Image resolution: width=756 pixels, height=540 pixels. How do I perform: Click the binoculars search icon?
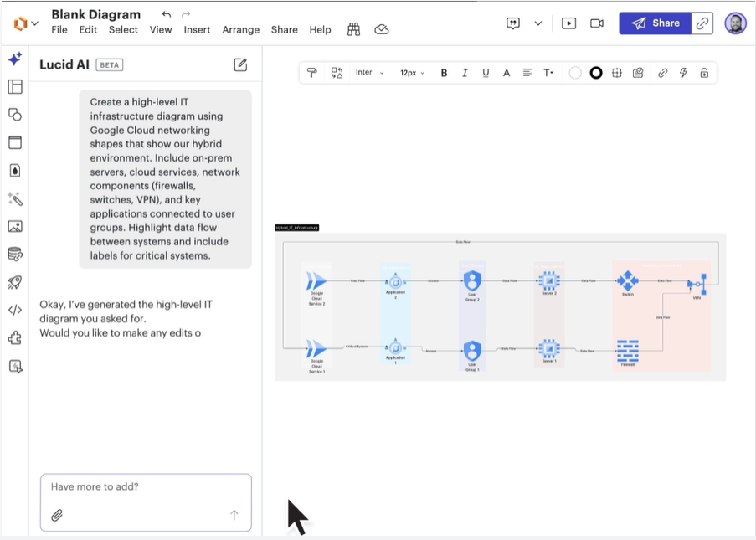[x=354, y=29]
